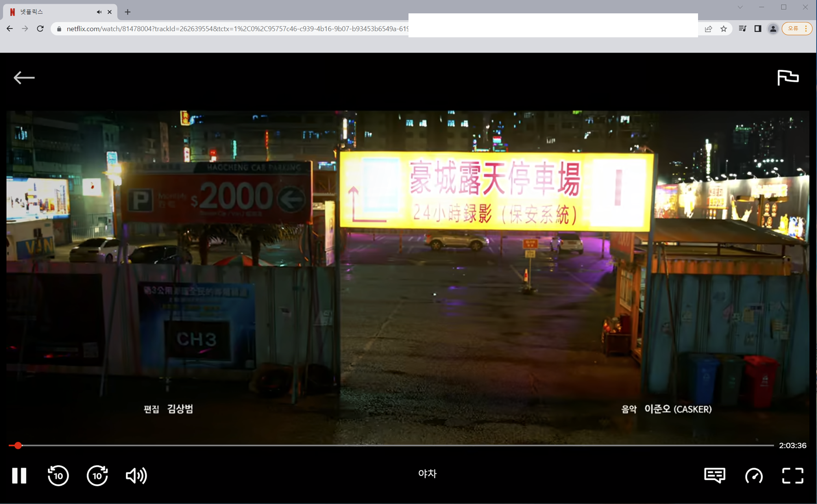
Task: Open the Chrome profile avatar menu
Action: [773, 29]
